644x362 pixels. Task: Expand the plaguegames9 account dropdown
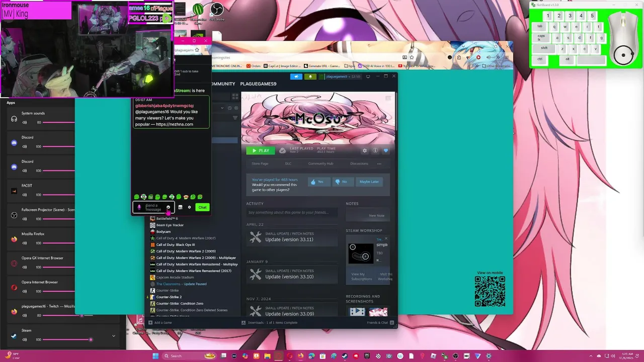tap(343, 76)
